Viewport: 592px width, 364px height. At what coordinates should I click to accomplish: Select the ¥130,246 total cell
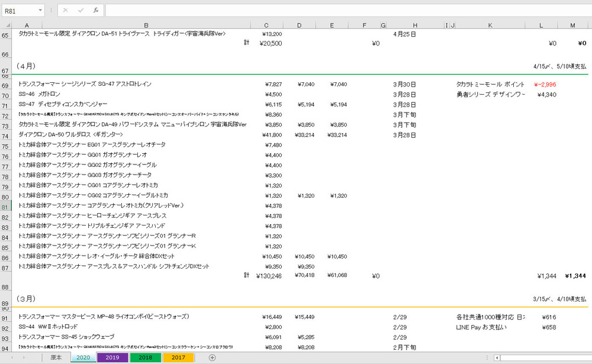(268, 276)
